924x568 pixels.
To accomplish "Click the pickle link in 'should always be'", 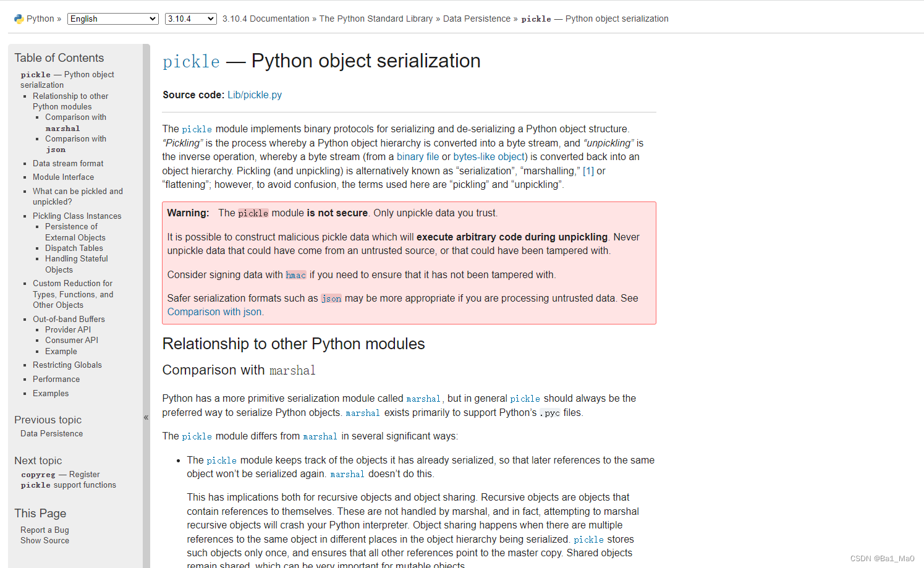I will (525, 399).
